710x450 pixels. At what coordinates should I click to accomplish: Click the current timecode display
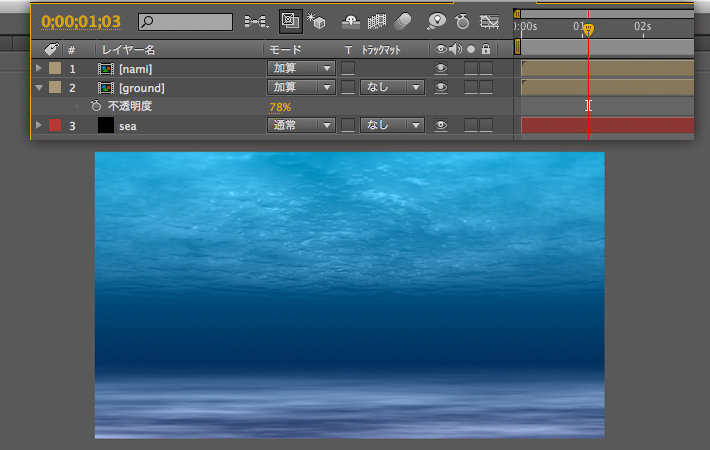(81, 21)
